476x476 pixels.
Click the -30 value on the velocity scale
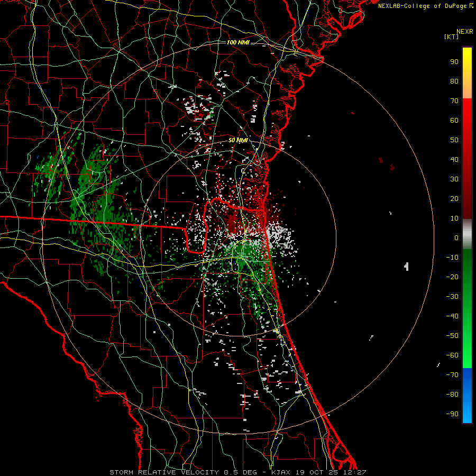click(x=452, y=297)
